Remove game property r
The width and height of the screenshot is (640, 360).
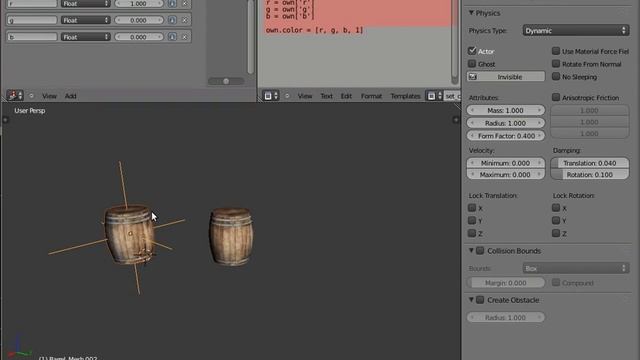click(185, 3)
